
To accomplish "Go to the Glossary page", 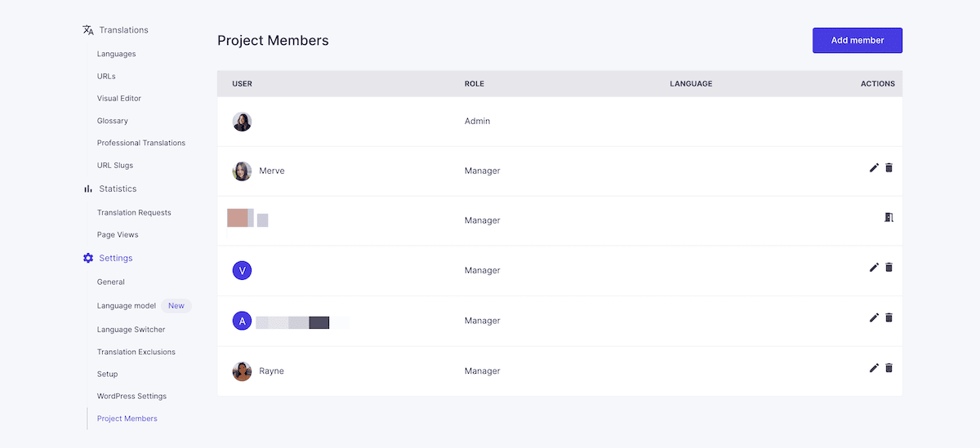I will (113, 121).
